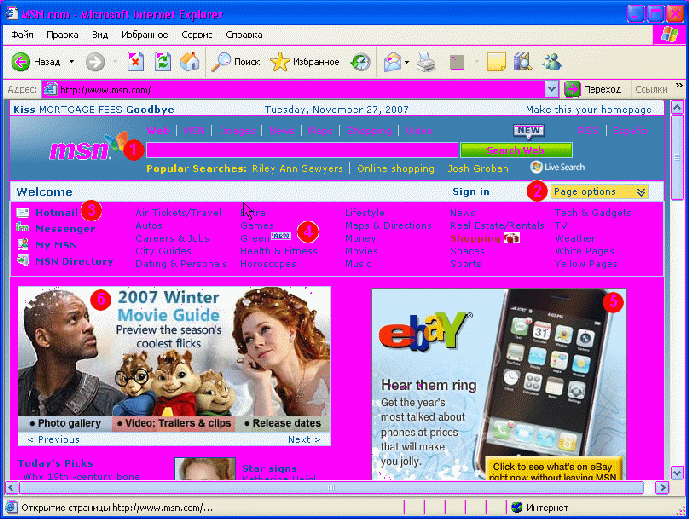
Task: Open the History clock icon
Action: (x=360, y=62)
